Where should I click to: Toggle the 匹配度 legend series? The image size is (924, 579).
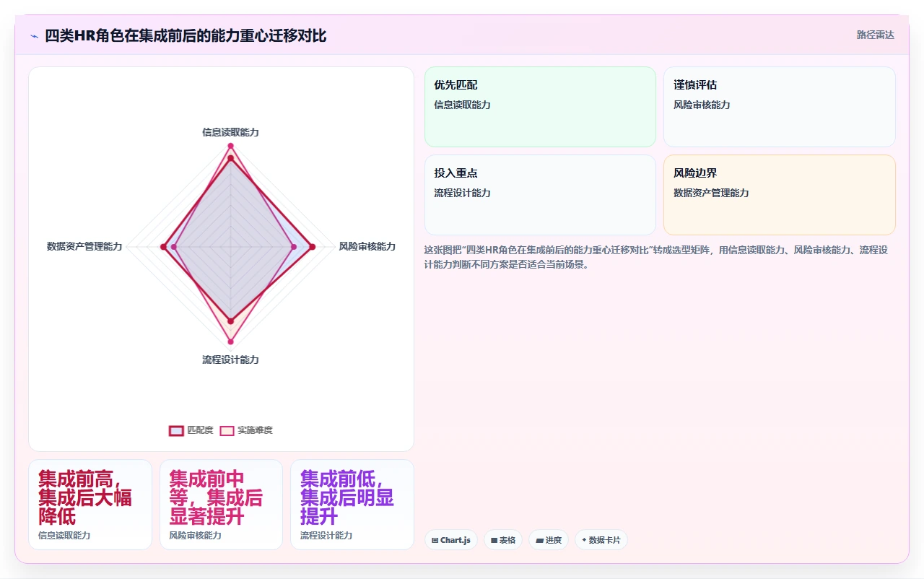coord(191,430)
